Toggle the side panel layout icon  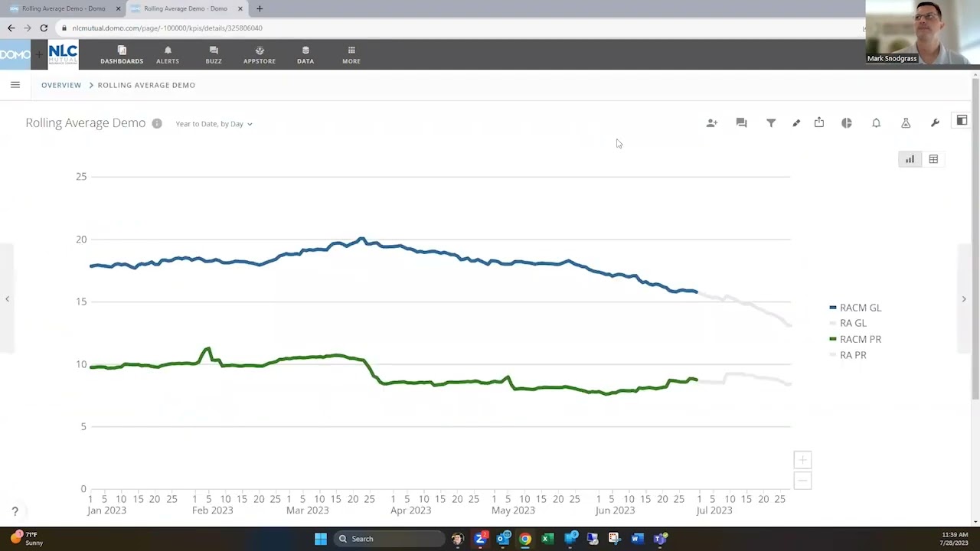[x=962, y=121]
